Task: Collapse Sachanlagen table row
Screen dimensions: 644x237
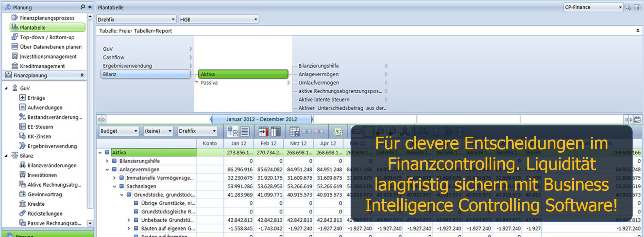Action: point(114,186)
